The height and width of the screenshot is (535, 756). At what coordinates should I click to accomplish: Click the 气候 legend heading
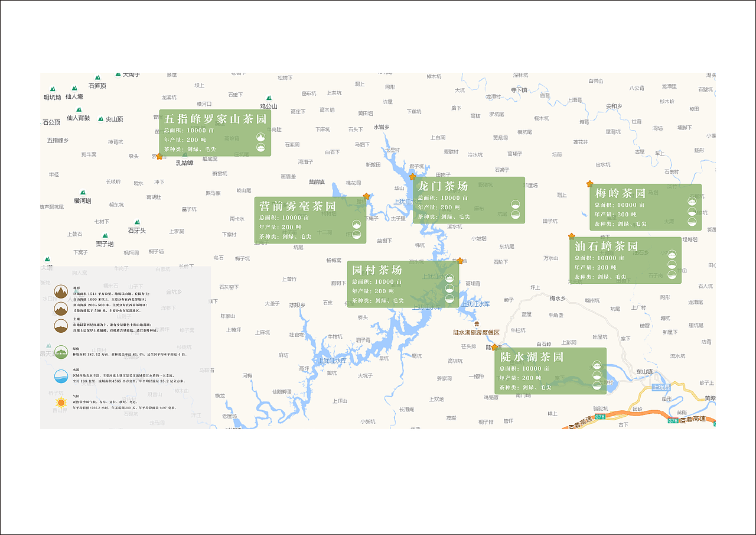[x=76, y=396]
